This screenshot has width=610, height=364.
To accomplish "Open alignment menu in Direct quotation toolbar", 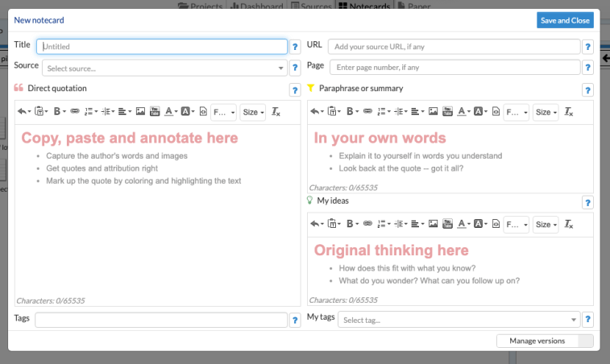I will point(124,112).
